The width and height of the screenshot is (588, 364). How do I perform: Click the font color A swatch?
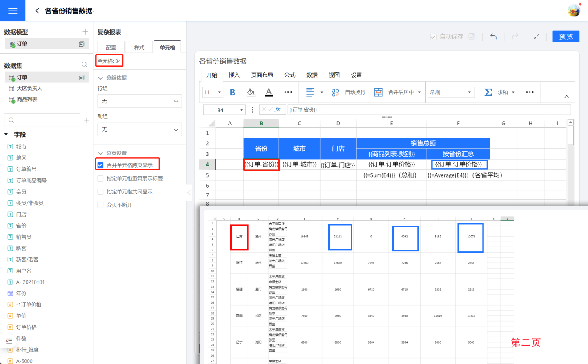[269, 92]
